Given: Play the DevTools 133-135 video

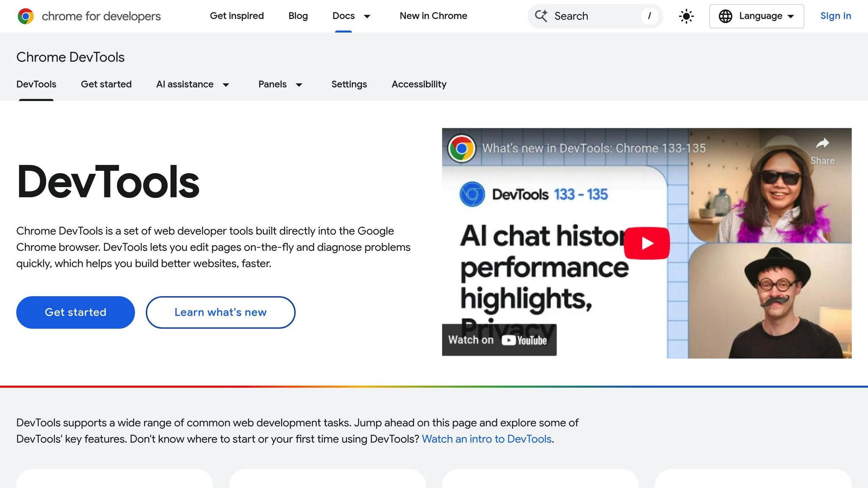Looking at the screenshot, I should (x=646, y=243).
